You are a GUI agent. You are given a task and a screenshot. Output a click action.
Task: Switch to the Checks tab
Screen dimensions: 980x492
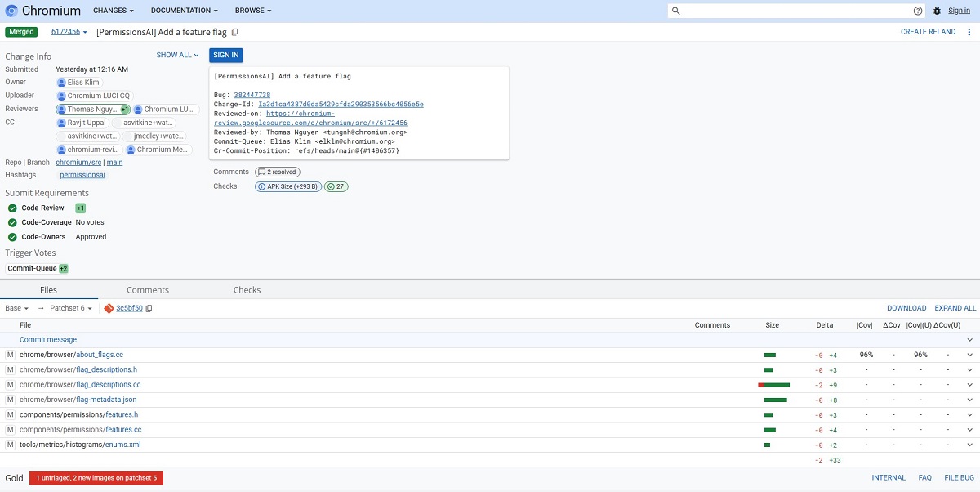tap(247, 290)
